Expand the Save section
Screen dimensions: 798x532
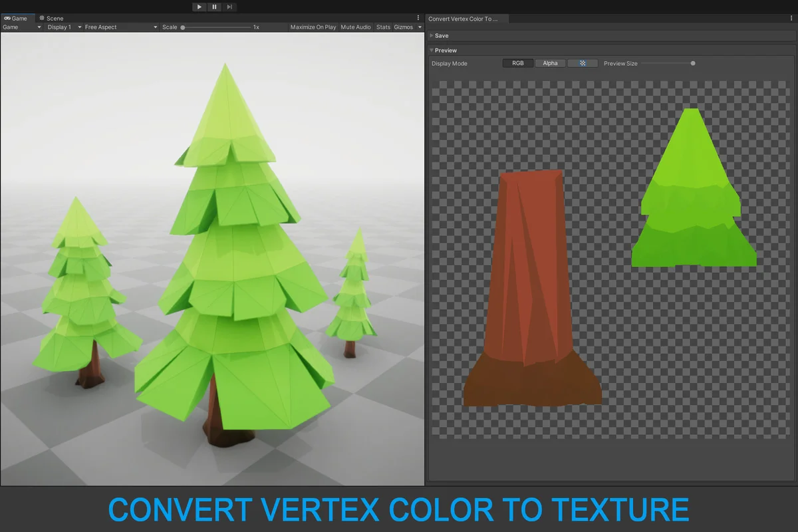click(x=440, y=35)
